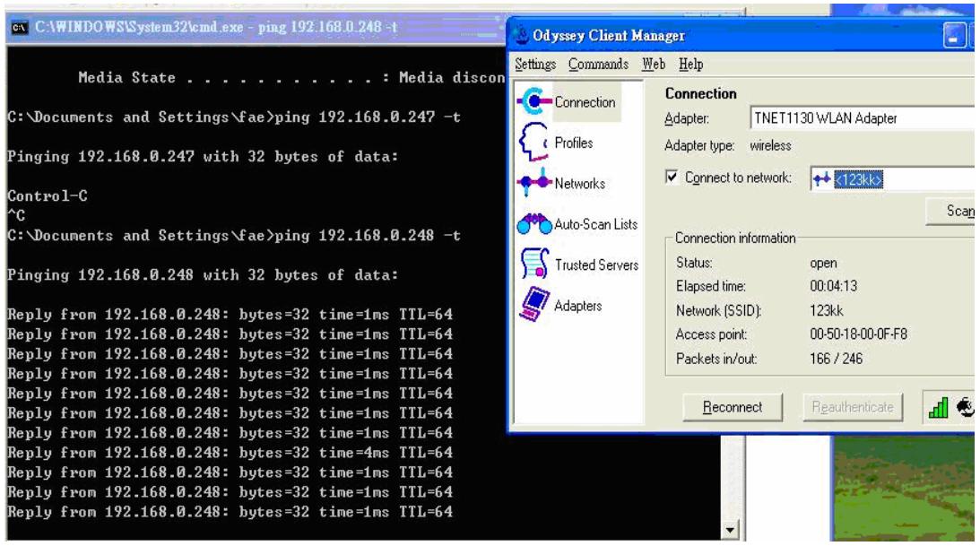This screenshot has width=980, height=546.
Task: Click the Access point value 00-50-18-00-0F-F8
Action: (x=858, y=334)
